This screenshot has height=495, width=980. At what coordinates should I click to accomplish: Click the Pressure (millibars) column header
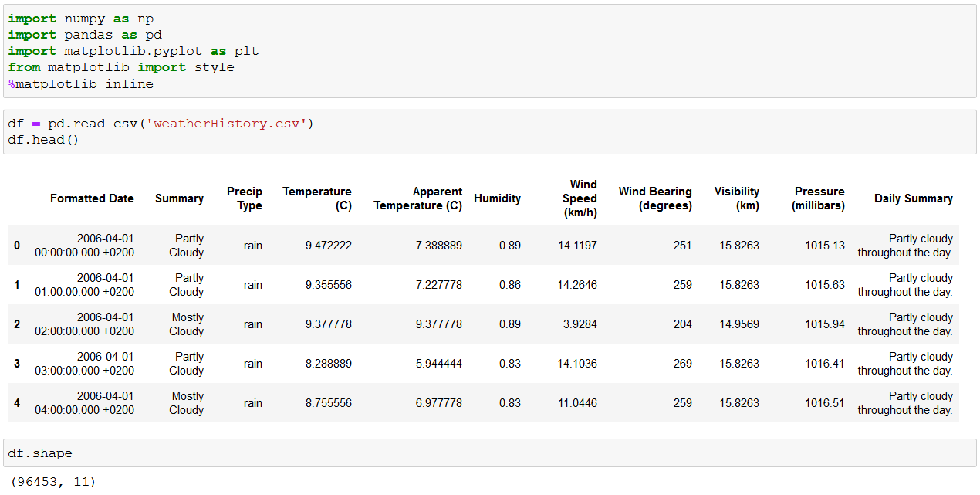pyautogui.click(x=819, y=198)
